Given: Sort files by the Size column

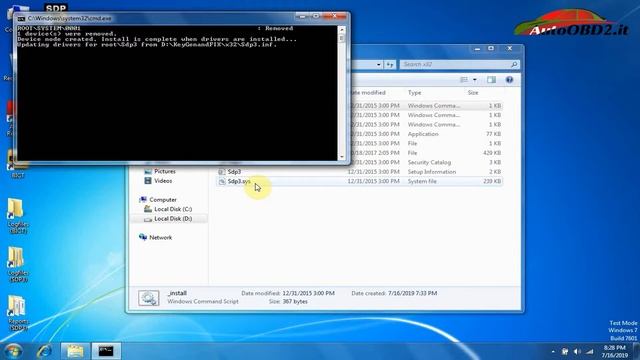Looking at the screenshot, I should click(x=473, y=93).
